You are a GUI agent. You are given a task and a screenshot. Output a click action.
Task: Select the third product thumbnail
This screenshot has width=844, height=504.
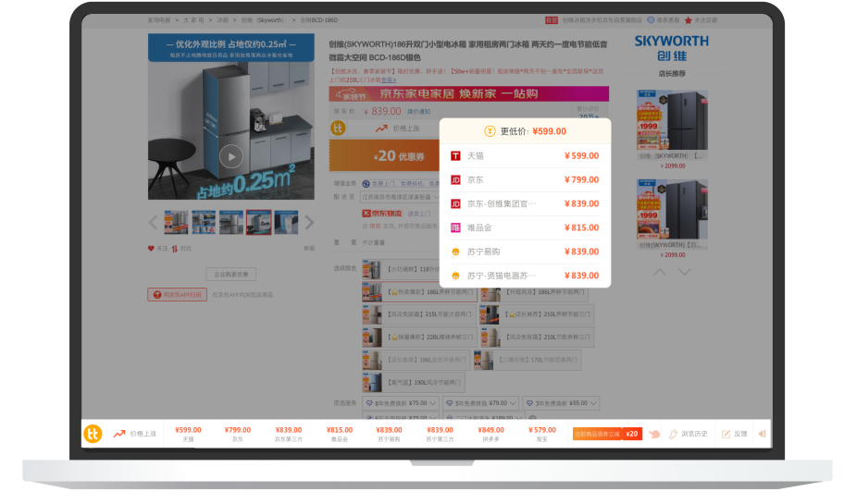pyautogui.click(x=231, y=222)
